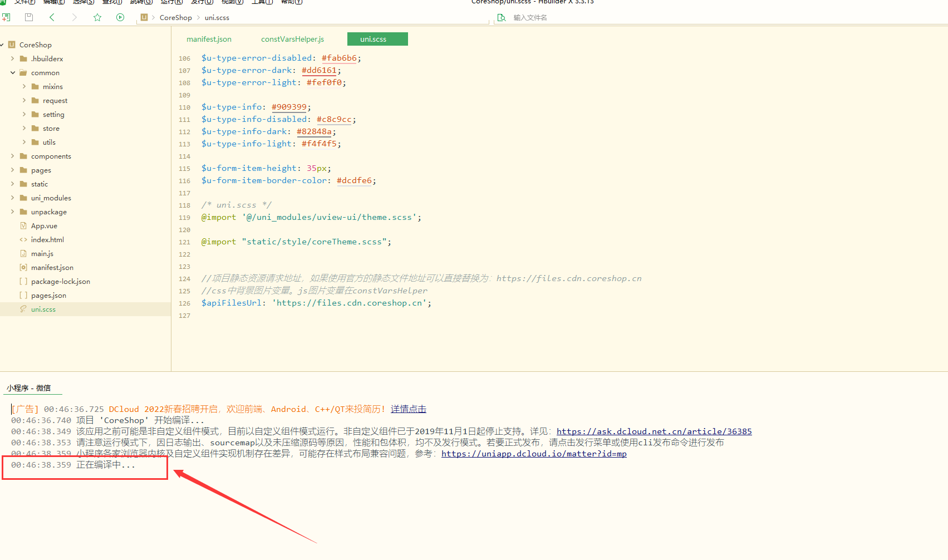Click the uni_modules folder icon

pyautogui.click(x=23, y=198)
